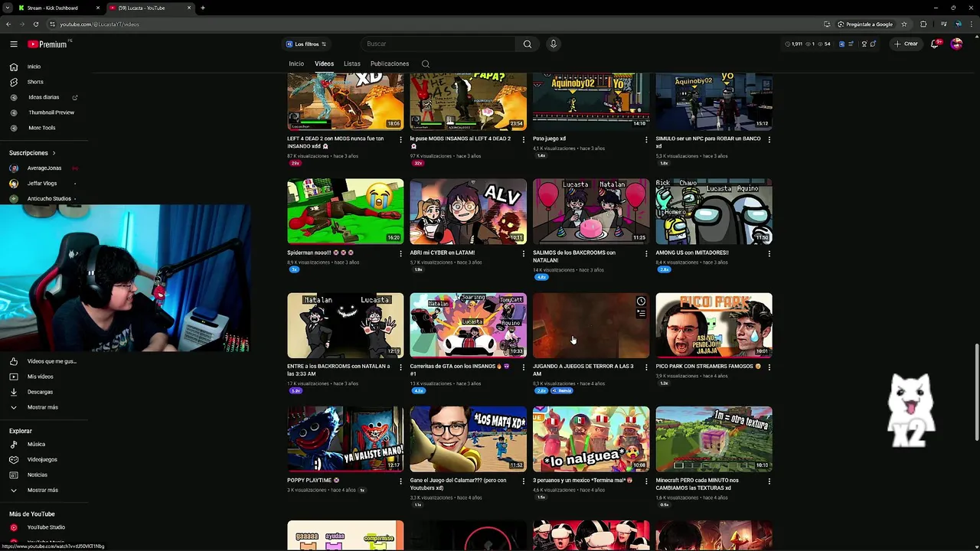Viewport: 980px width, 551px height.
Task: Open More Tools in sidebar
Action: tap(42, 128)
